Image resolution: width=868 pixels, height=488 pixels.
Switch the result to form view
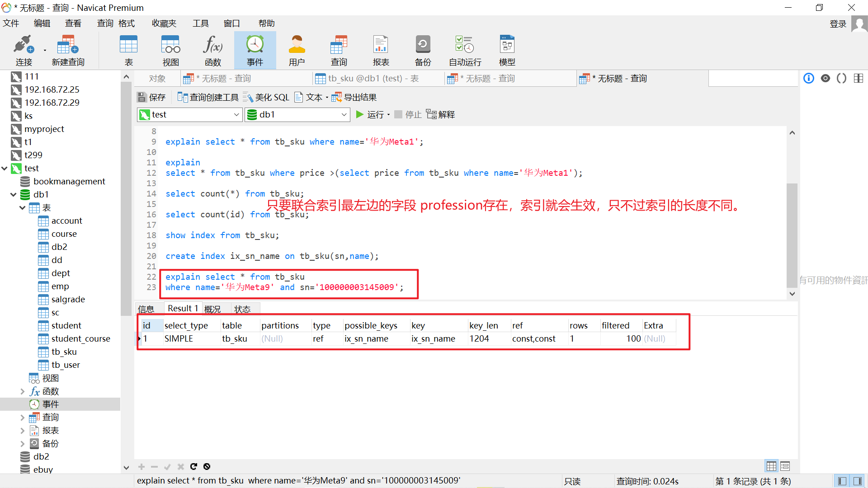pos(785,466)
